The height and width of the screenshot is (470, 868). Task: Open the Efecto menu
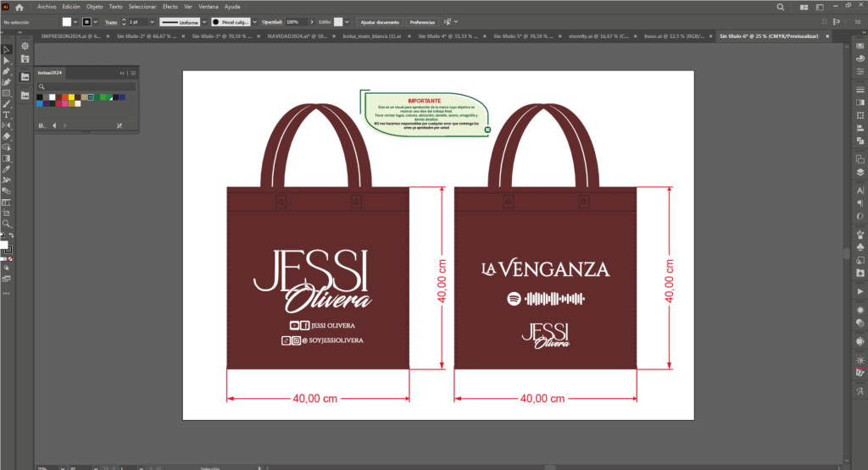click(x=170, y=7)
